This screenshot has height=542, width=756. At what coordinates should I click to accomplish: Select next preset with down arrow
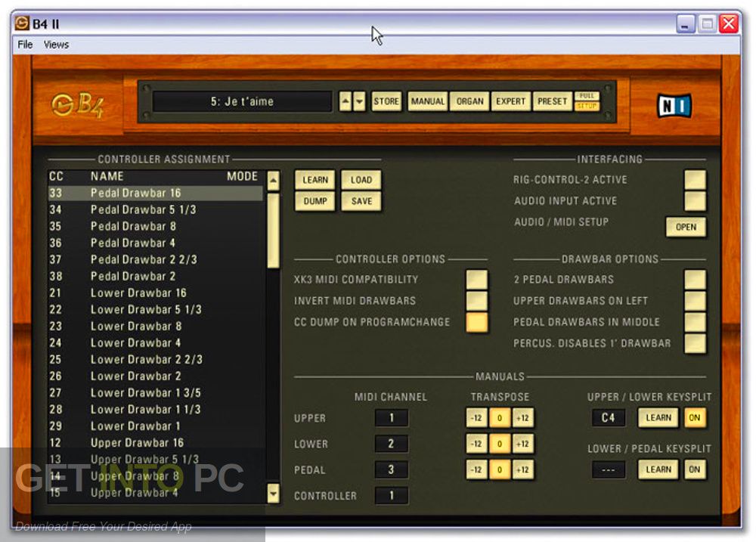(359, 101)
